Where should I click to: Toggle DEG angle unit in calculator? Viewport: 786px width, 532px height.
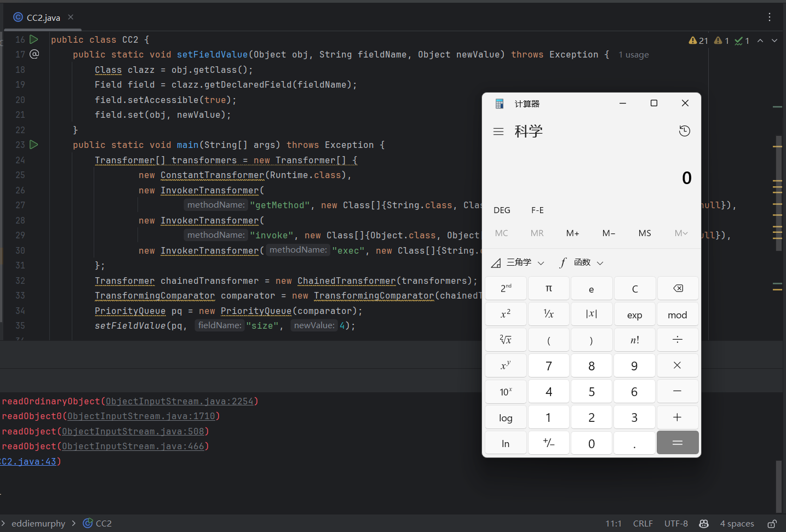[502, 210]
